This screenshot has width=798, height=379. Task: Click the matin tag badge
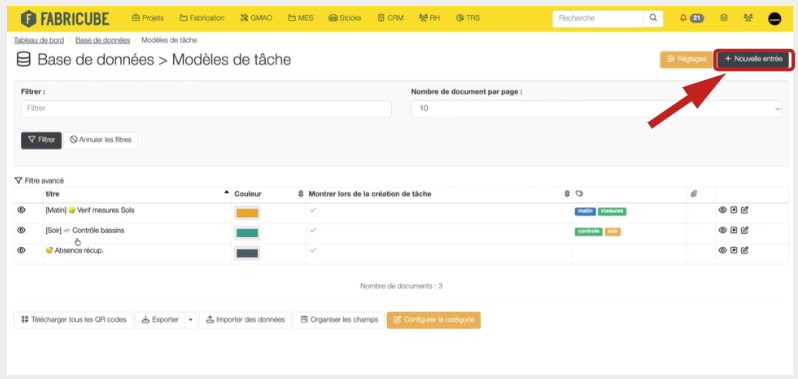585,212
